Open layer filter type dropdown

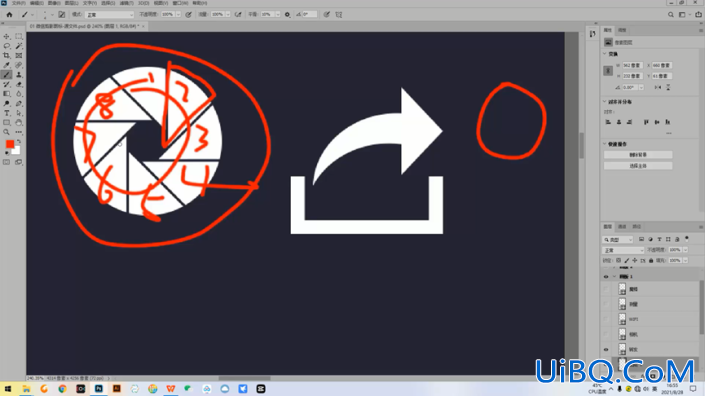point(617,240)
